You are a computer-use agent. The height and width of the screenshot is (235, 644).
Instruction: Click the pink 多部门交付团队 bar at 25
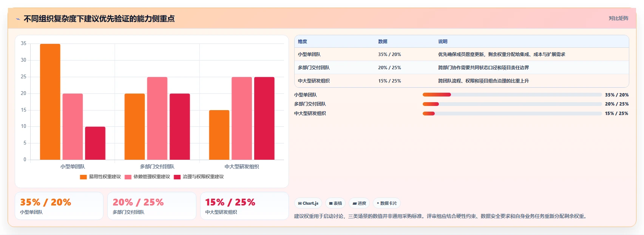pos(157,118)
